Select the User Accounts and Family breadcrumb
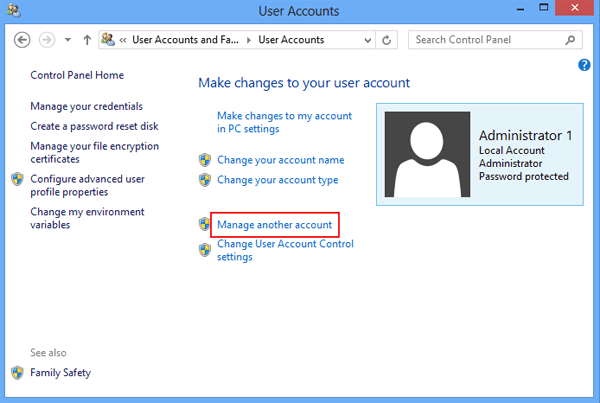The width and height of the screenshot is (600, 403). tap(184, 40)
